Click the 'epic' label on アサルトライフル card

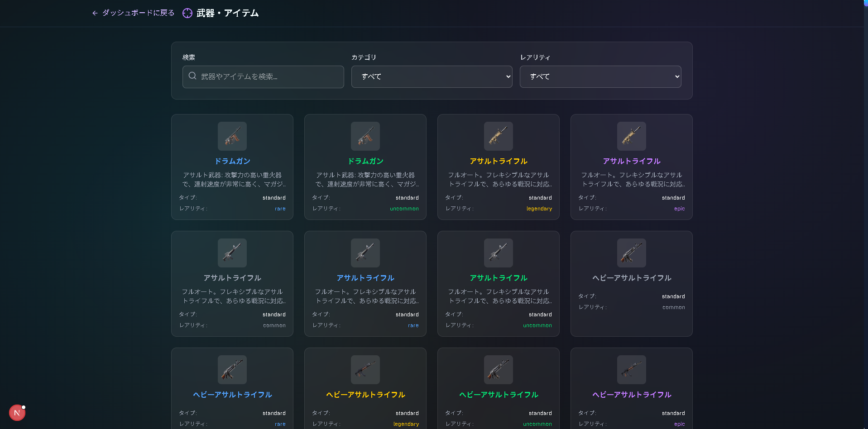coord(679,209)
